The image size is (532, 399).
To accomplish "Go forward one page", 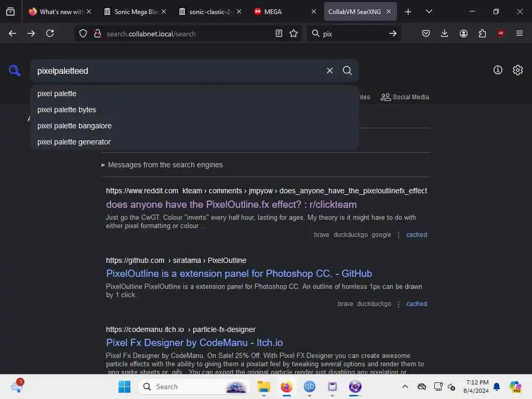I will [31, 33].
